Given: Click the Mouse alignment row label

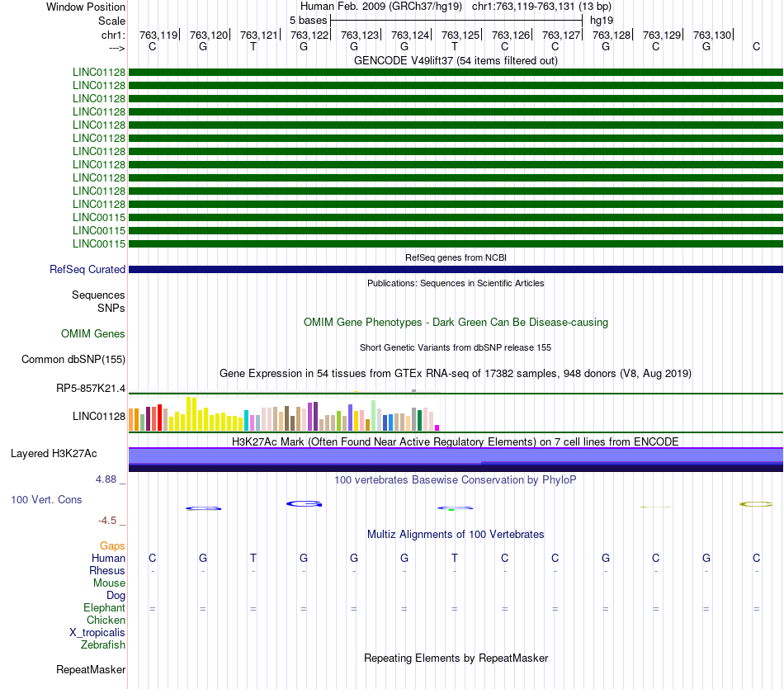Looking at the screenshot, I should (x=109, y=583).
